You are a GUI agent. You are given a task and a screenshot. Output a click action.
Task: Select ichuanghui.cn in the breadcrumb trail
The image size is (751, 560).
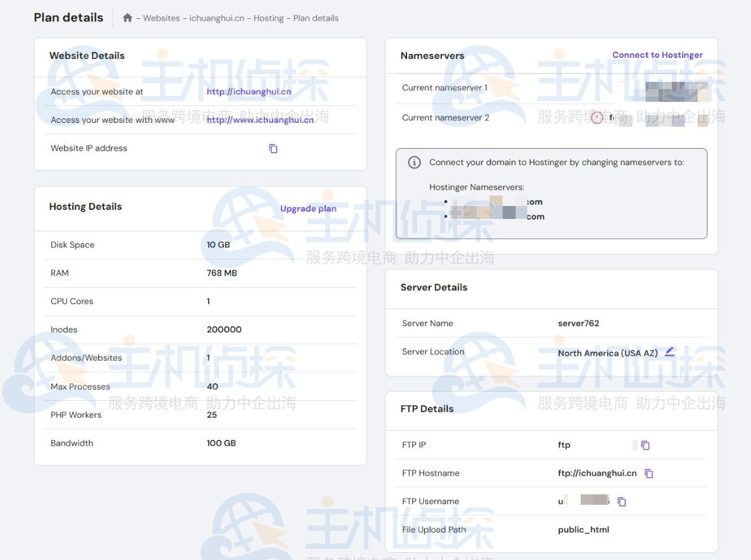(217, 18)
